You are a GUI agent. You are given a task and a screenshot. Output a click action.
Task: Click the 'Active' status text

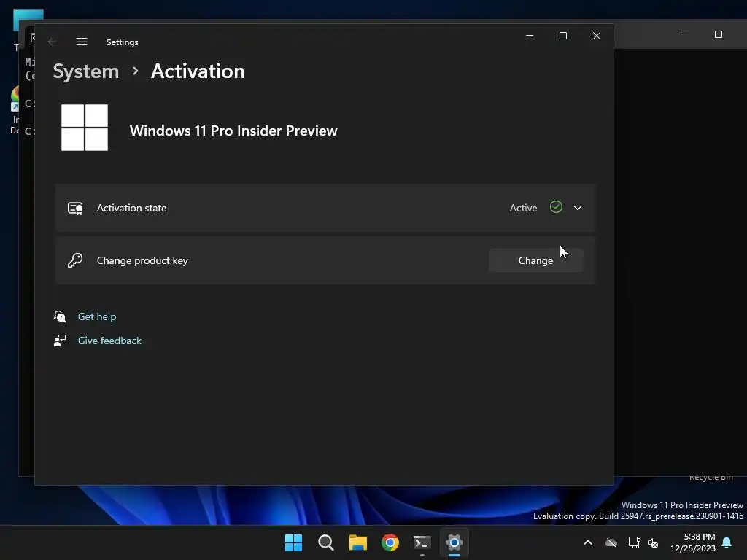point(523,208)
